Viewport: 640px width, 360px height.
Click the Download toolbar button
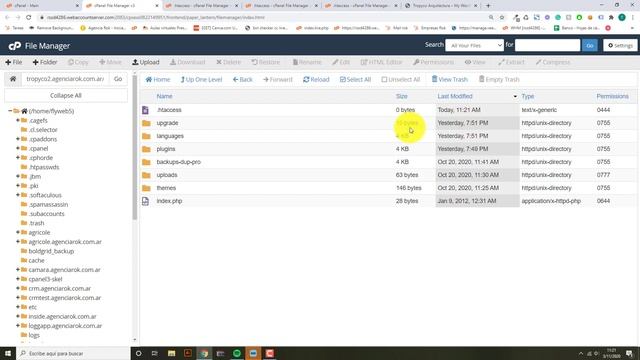[187, 62]
